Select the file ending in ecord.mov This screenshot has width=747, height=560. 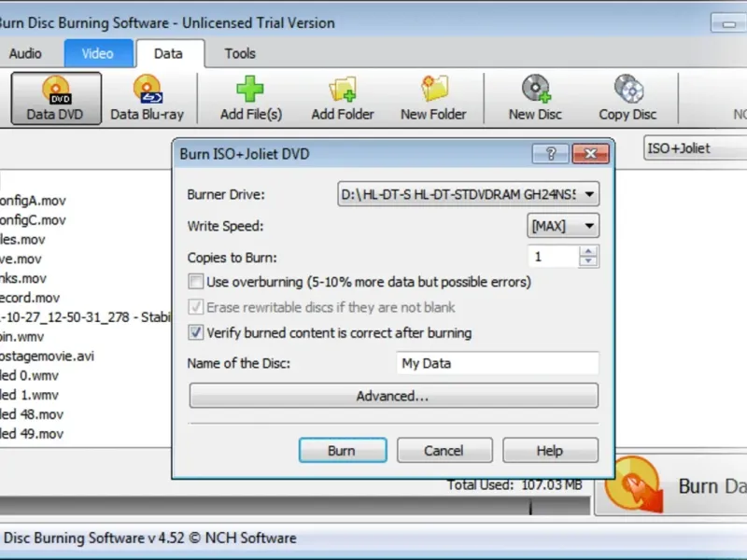(30, 298)
